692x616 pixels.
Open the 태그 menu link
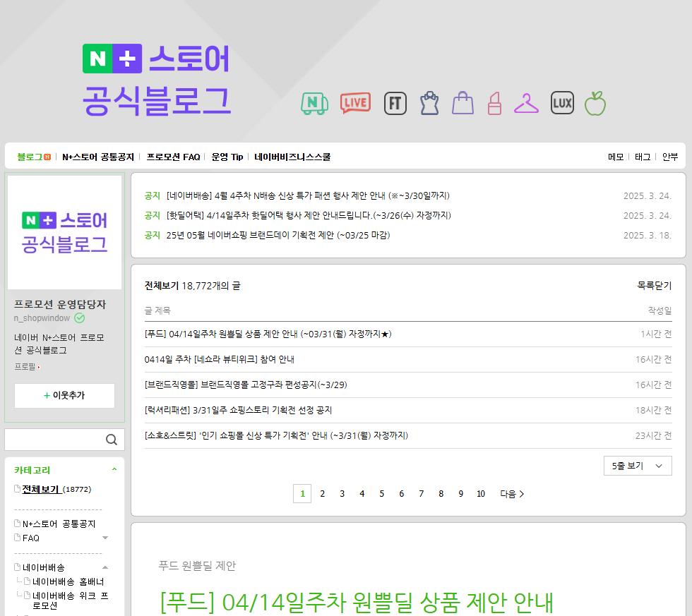pos(643,157)
